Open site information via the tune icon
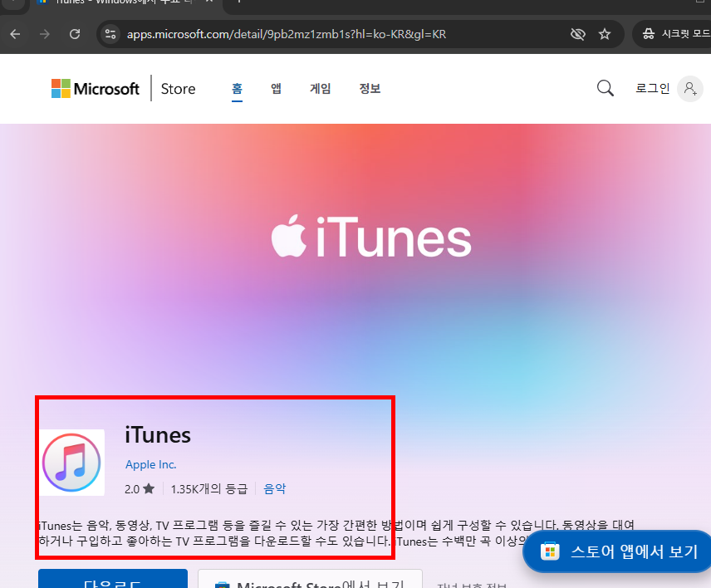Screen dimensions: 711x588 [110, 34]
